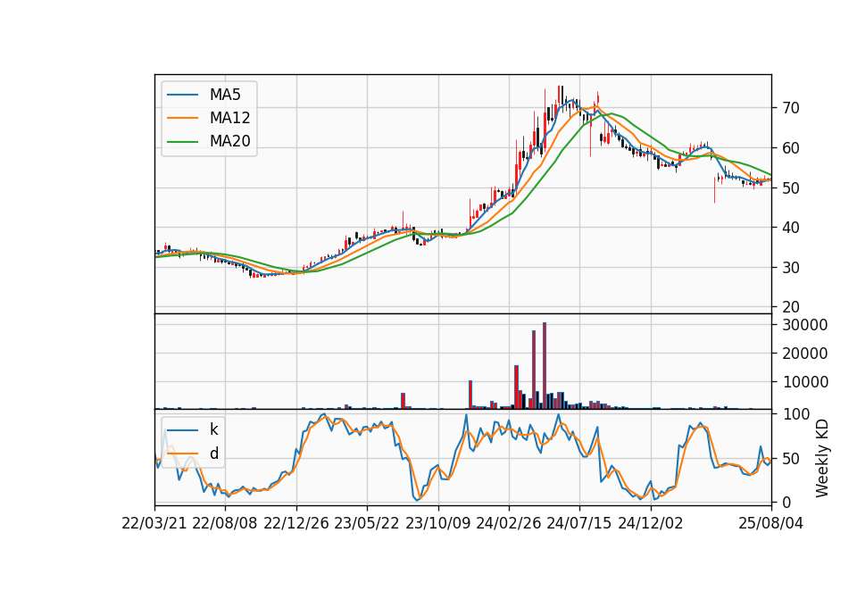Click the 30 price axis label
857x616 pixels.
tap(791, 268)
